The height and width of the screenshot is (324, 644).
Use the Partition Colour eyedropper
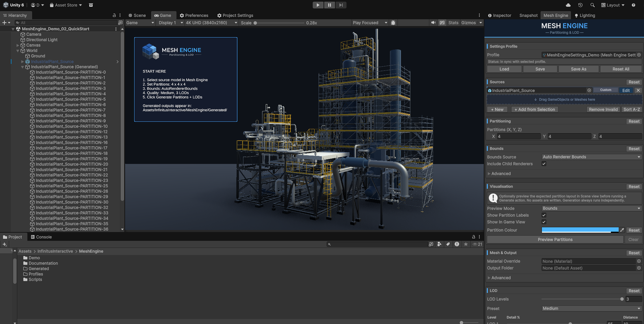[x=622, y=230]
